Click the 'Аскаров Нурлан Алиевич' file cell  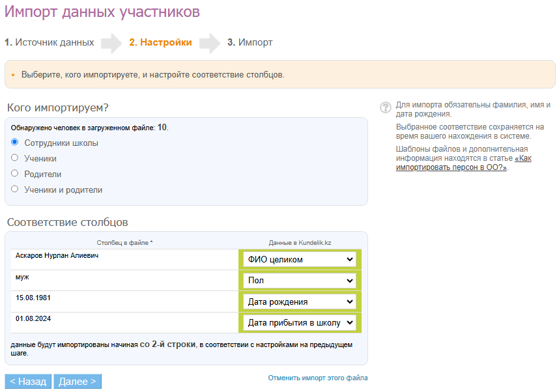tap(57, 256)
